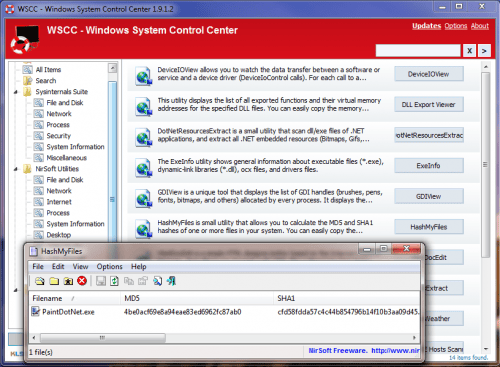Open the Help menu in HashMyFiles
500x367 pixels.
[x=138, y=267]
